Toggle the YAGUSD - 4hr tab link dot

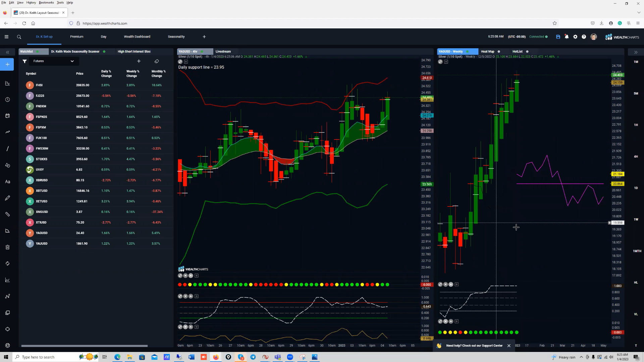click(x=202, y=52)
